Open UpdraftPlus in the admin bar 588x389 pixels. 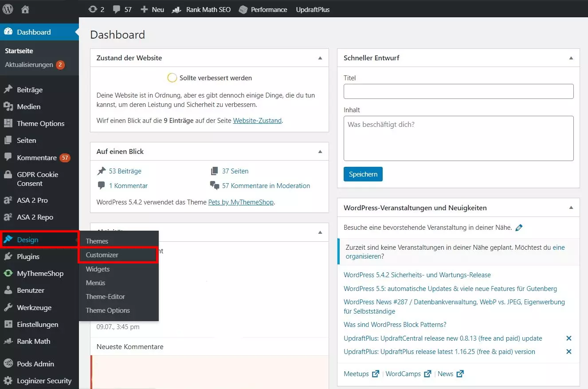click(x=313, y=9)
